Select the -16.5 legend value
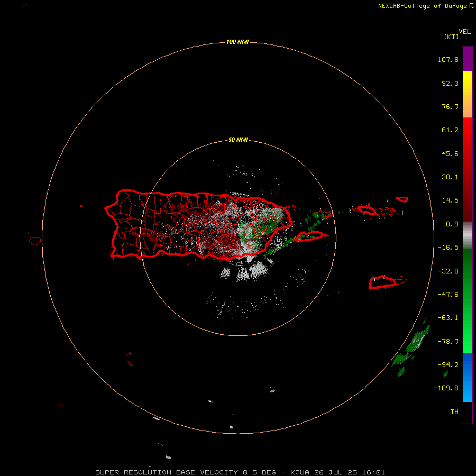 (x=448, y=248)
